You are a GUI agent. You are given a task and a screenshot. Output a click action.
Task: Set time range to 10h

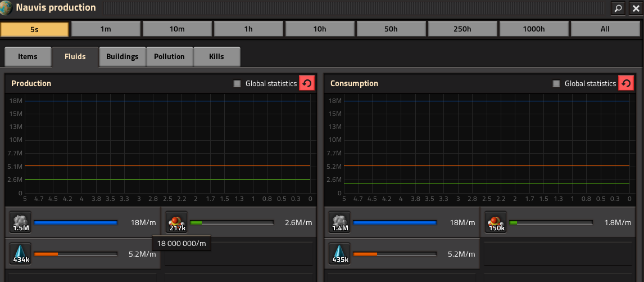[x=320, y=29]
